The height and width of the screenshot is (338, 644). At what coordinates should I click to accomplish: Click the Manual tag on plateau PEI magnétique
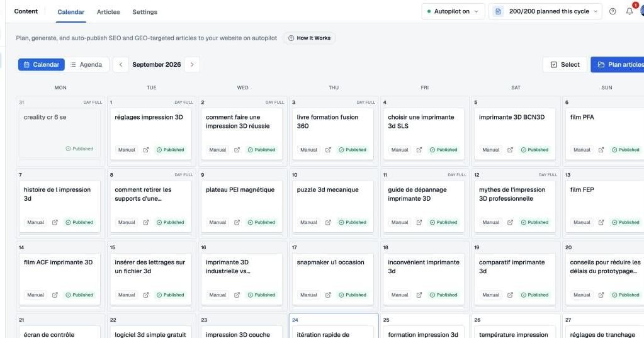pos(217,222)
